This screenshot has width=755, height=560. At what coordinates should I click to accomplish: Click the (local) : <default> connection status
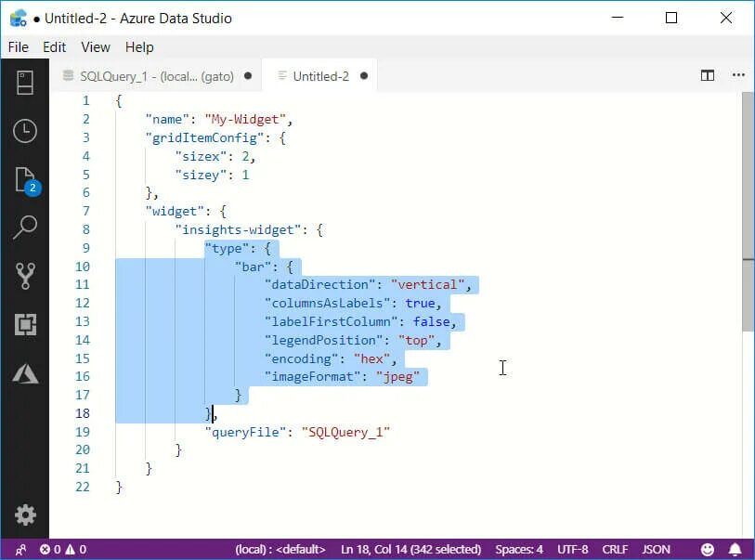click(280, 550)
